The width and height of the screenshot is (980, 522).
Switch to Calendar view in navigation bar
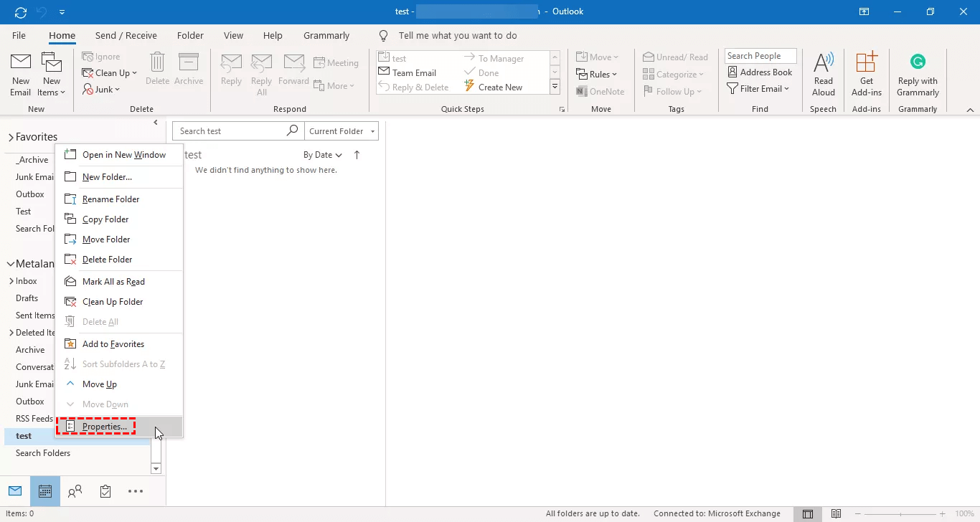(x=45, y=491)
